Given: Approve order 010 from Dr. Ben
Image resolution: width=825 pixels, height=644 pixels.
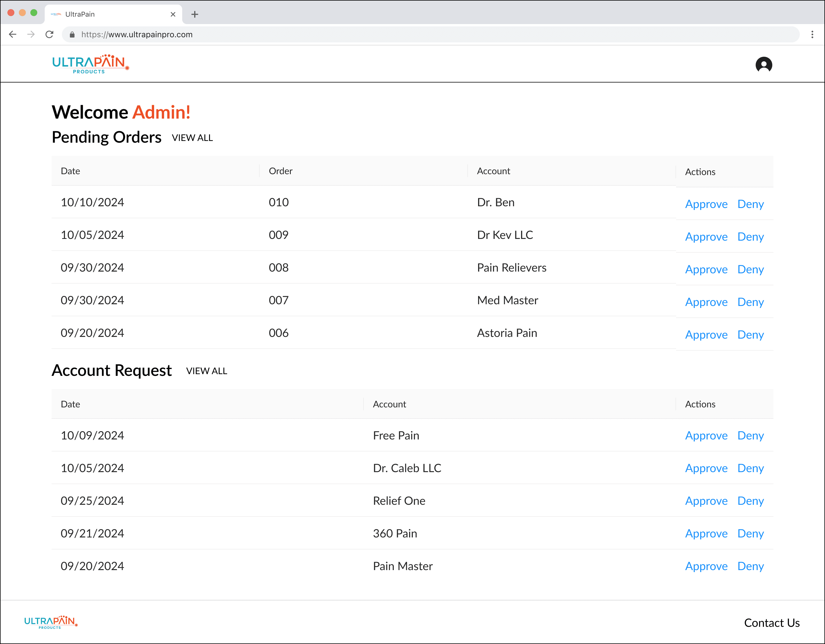Looking at the screenshot, I should (706, 204).
